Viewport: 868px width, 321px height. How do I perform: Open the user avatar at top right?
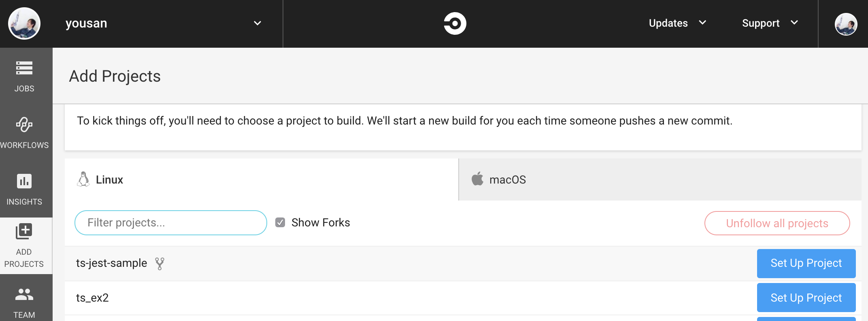click(x=846, y=24)
